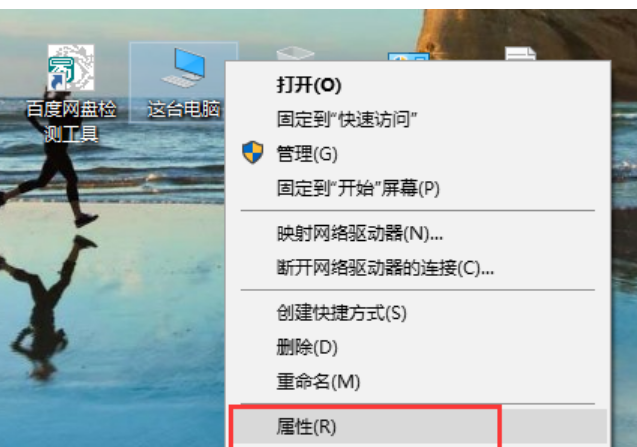Select the 这台电脑 computer monitor icon
Viewport: 637px width, 447px height.
coord(184,67)
